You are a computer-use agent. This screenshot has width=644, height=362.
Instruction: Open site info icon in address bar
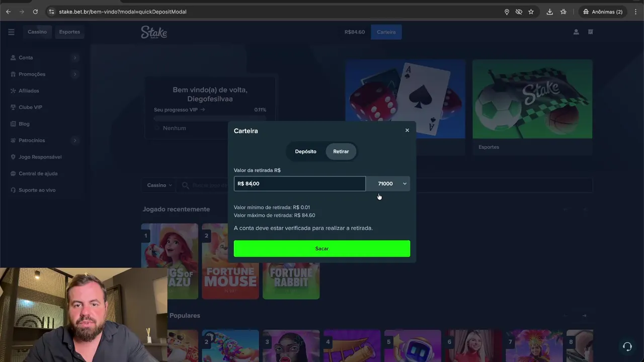point(51,12)
